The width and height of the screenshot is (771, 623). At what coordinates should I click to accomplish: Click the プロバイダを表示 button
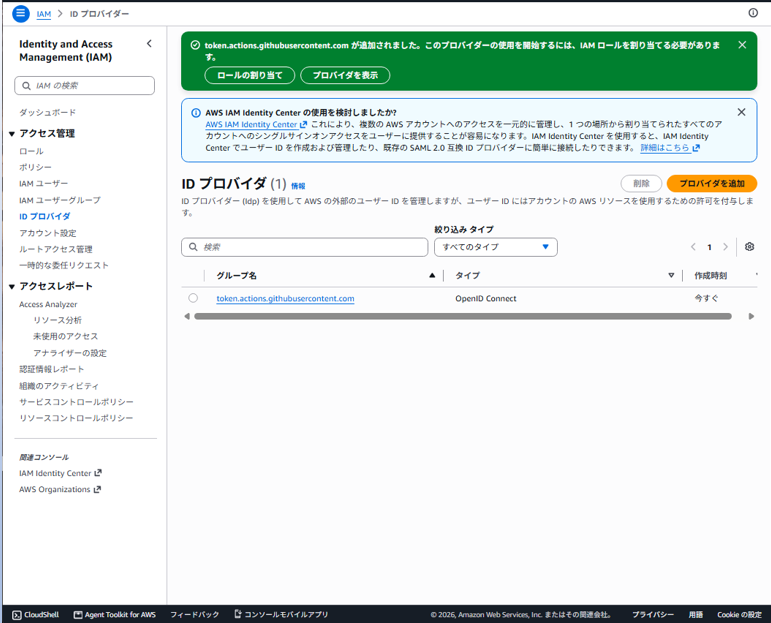coord(345,75)
